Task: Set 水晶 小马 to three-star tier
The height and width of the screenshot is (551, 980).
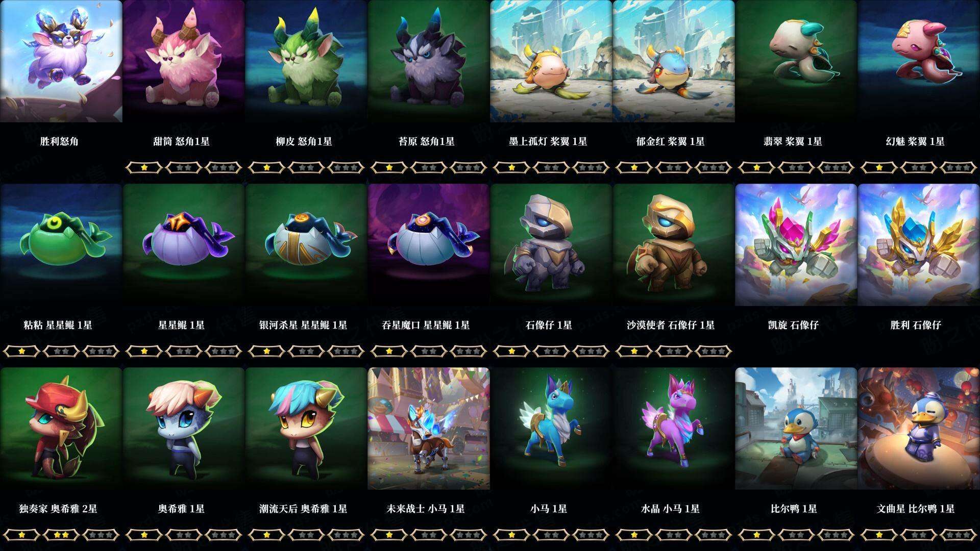Action: click(x=713, y=535)
